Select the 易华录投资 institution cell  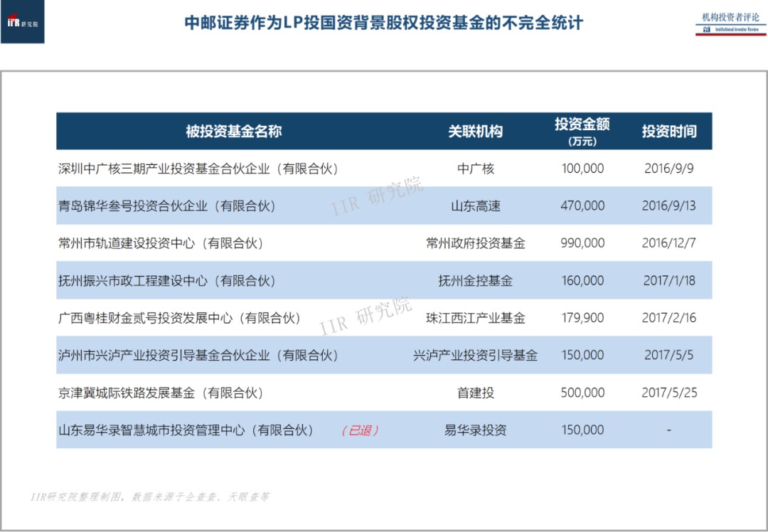click(x=476, y=430)
